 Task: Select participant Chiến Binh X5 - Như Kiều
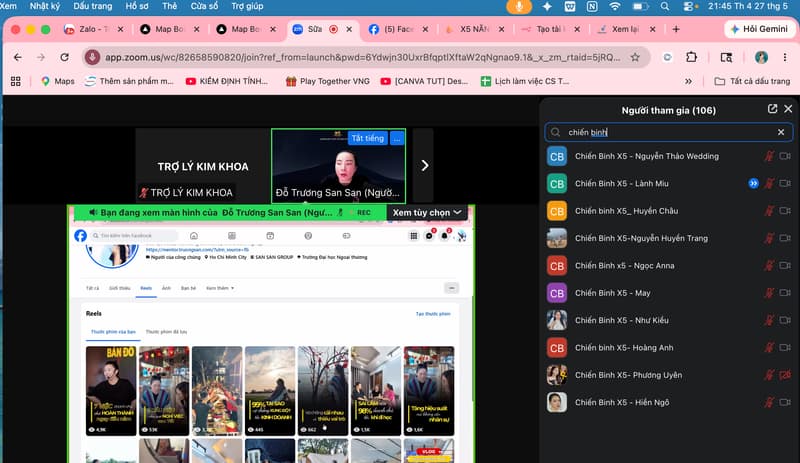(668, 320)
